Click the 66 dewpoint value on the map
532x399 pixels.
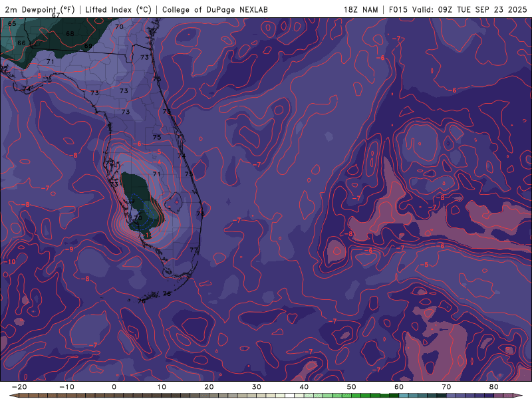tap(21, 43)
